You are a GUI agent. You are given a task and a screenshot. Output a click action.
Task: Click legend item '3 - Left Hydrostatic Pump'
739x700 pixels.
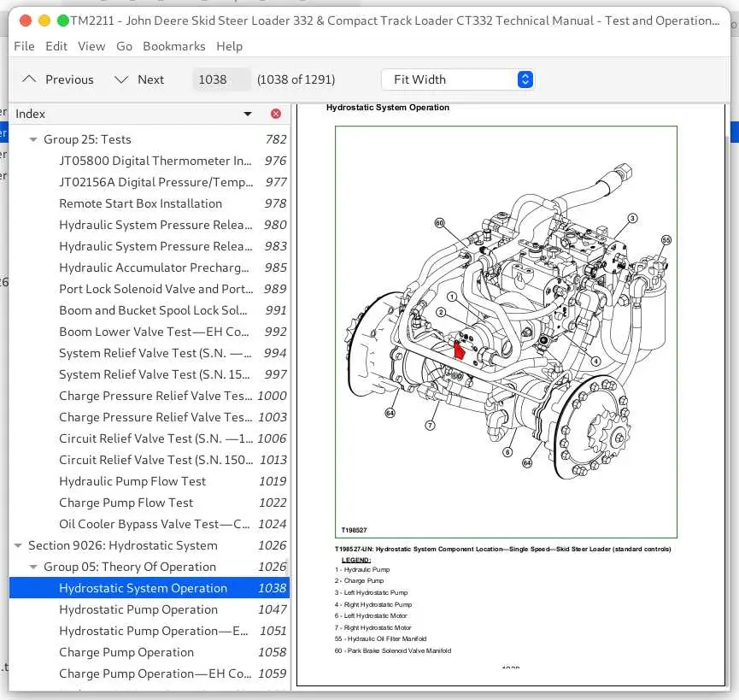point(371,592)
